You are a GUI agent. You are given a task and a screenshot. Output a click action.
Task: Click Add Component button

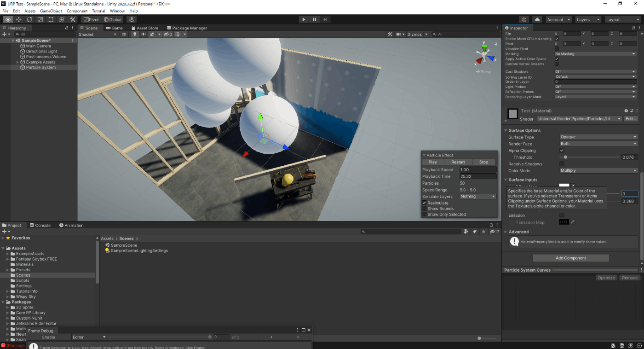(x=571, y=258)
